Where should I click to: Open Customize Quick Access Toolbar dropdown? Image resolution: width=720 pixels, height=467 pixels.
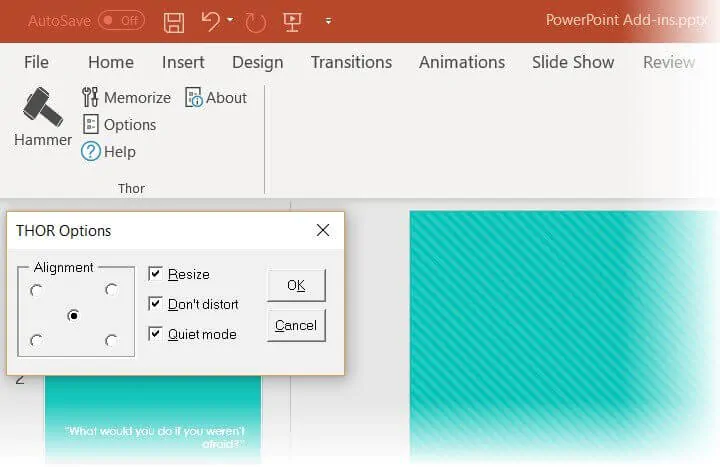pos(328,20)
